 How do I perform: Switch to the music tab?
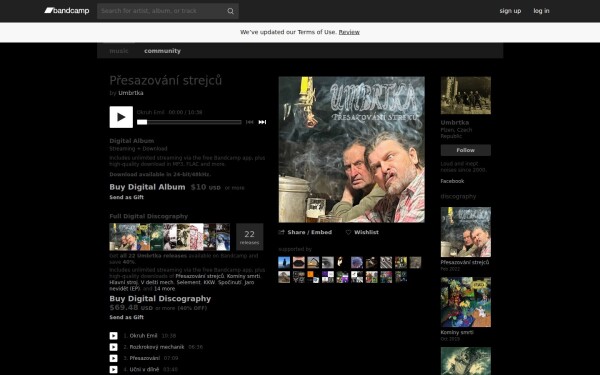click(x=119, y=51)
